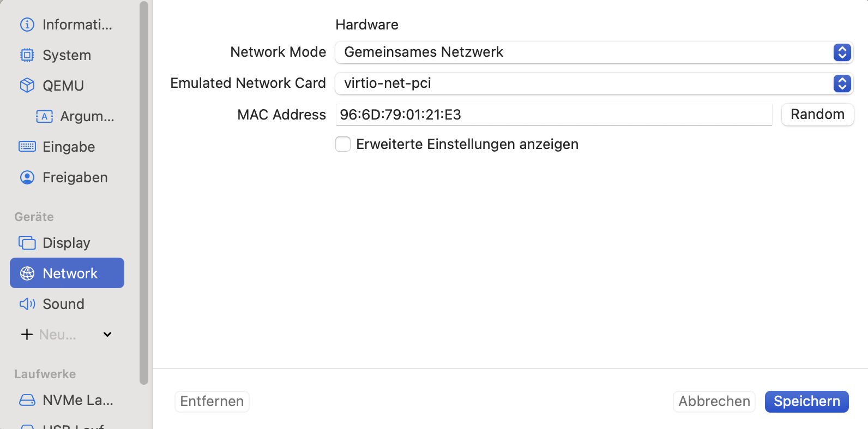Click the MAC Address text field
Screen dimensions: 868x429
tap(553, 115)
